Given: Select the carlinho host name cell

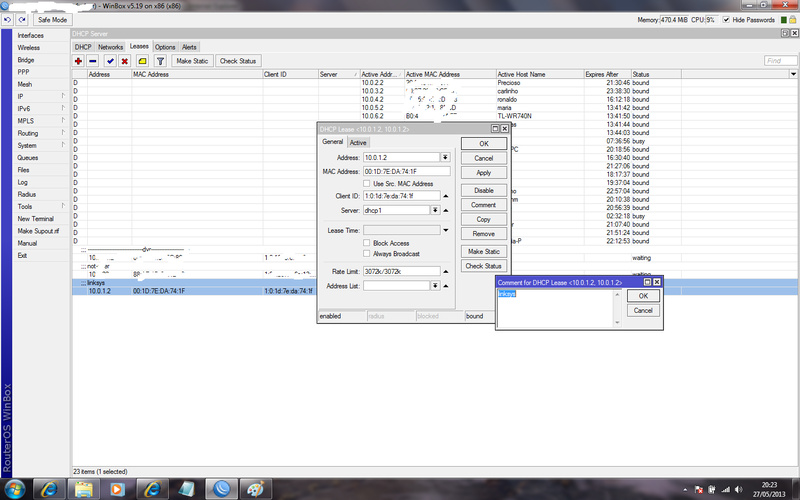Looking at the screenshot, I should 508,91.
